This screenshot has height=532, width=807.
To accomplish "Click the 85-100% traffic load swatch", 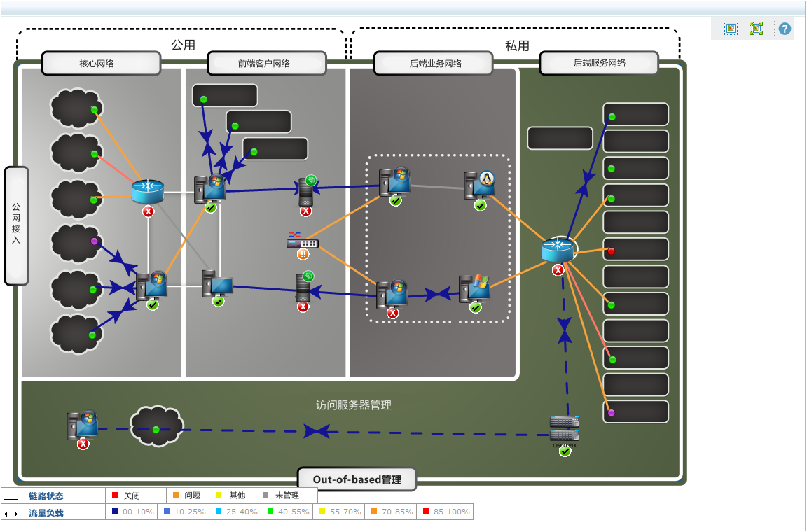I will pos(426,511).
